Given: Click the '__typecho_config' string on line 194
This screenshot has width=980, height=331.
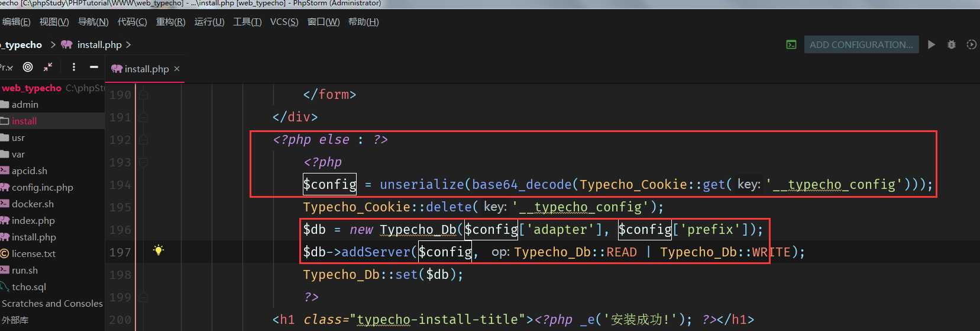Looking at the screenshot, I should (834, 185).
